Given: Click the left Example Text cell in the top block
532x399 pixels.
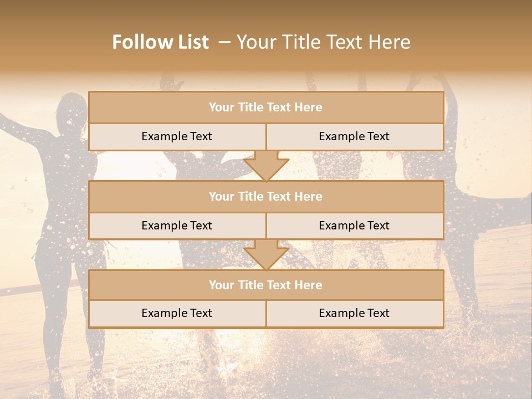Looking at the screenshot, I should [x=177, y=136].
